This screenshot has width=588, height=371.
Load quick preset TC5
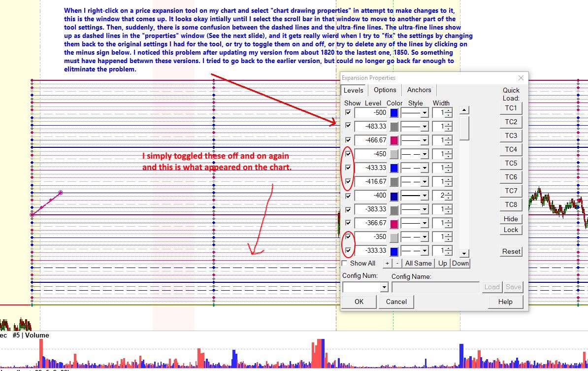[x=511, y=163]
